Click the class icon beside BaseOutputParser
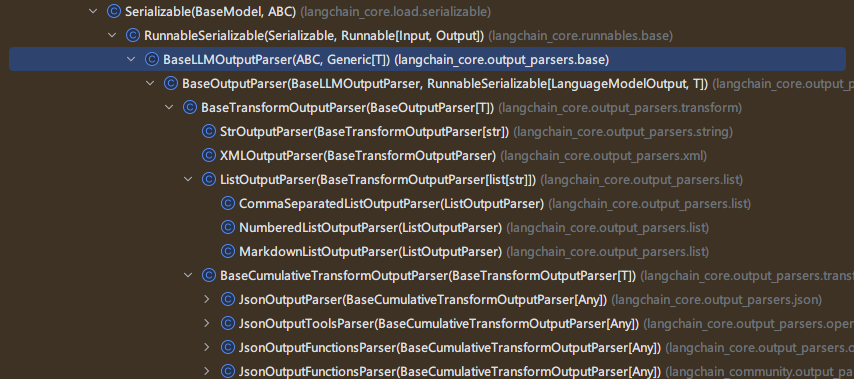The width and height of the screenshot is (854, 379). (171, 83)
